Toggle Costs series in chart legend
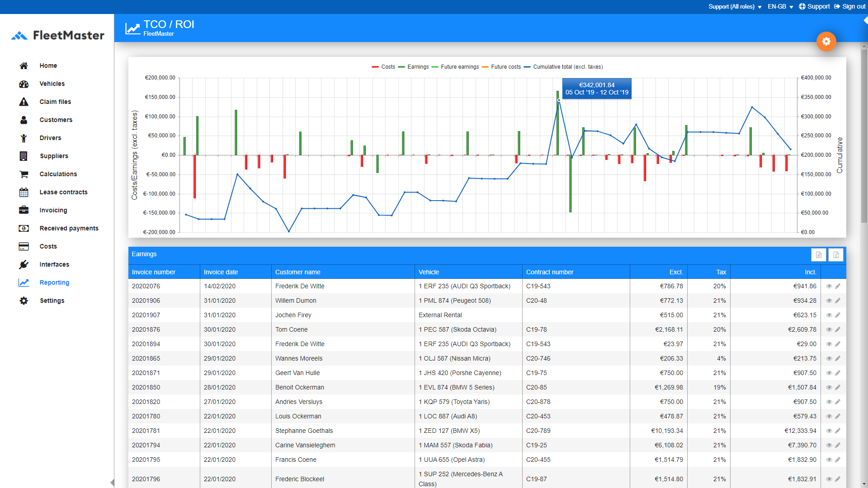Screen dimensions: 868x488 (383, 67)
